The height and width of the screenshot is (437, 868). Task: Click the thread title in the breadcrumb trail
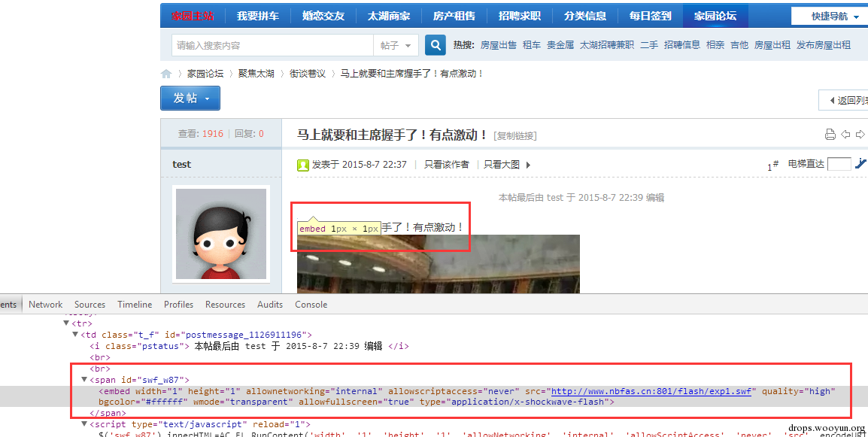(x=412, y=74)
